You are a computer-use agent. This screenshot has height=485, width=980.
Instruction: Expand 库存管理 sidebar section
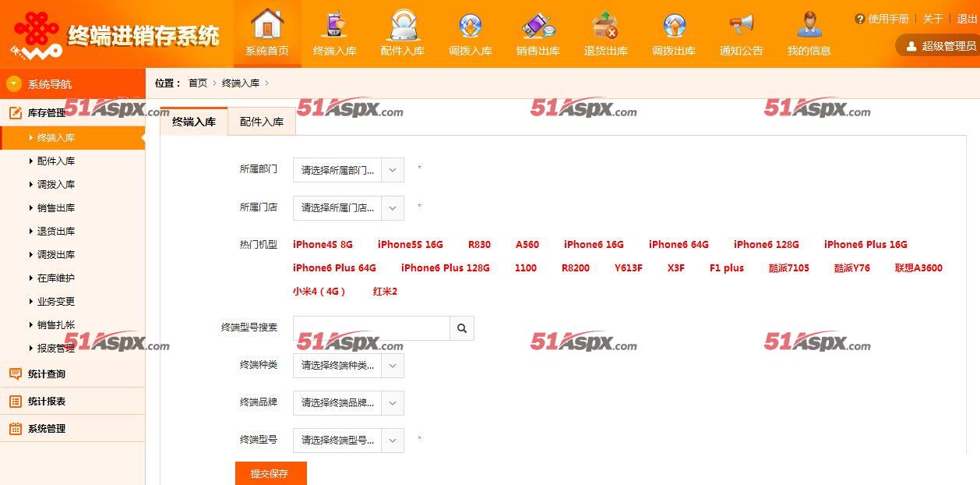(72, 112)
